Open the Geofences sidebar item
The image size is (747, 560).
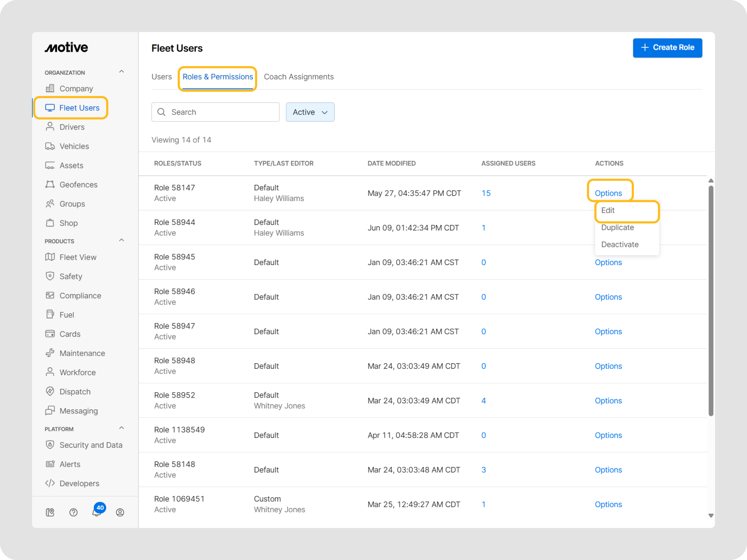click(x=78, y=185)
